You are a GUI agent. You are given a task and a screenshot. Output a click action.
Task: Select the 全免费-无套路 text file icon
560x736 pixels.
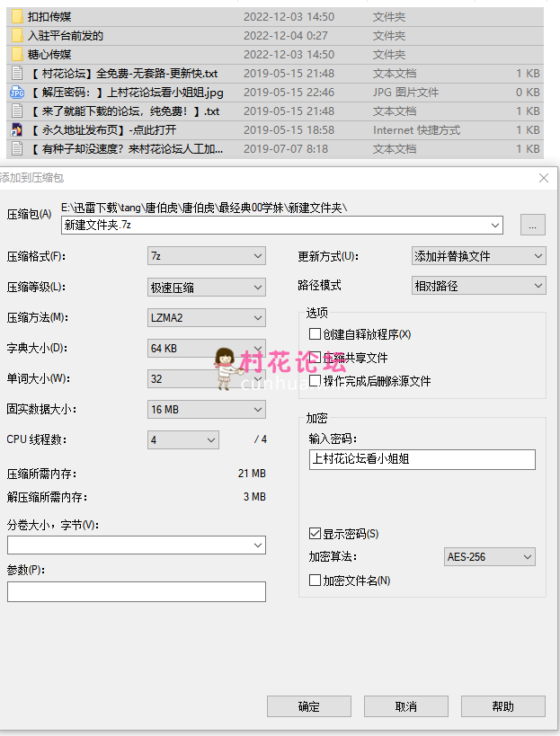[17, 74]
